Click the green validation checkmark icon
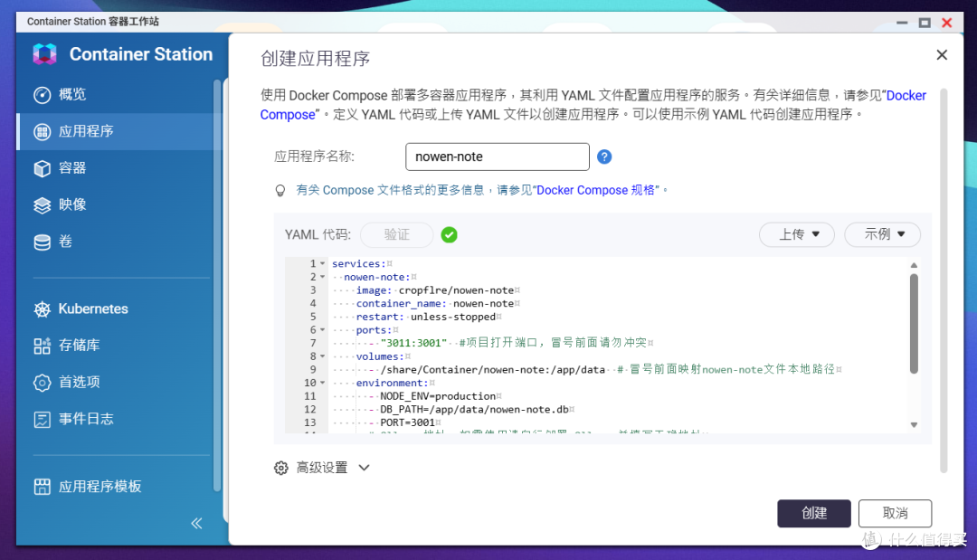Image resolution: width=977 pixels, height=560 pixels. pyautogui.click(x=449, y=235)
